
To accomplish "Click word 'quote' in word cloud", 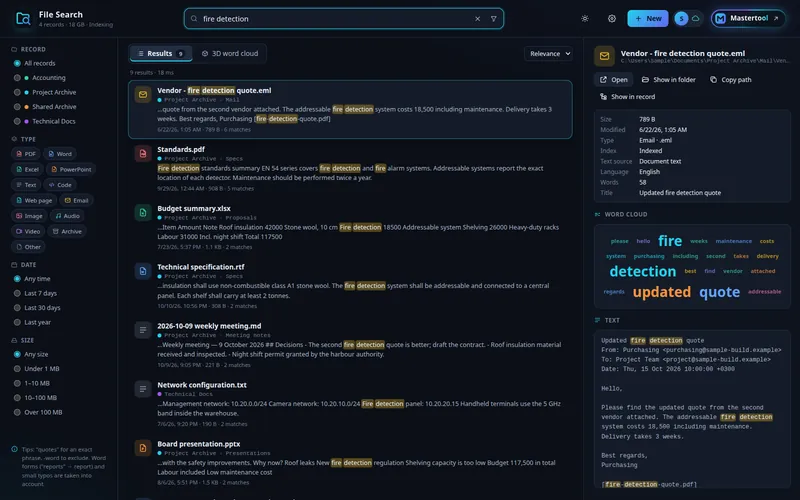I will (719, 292).
